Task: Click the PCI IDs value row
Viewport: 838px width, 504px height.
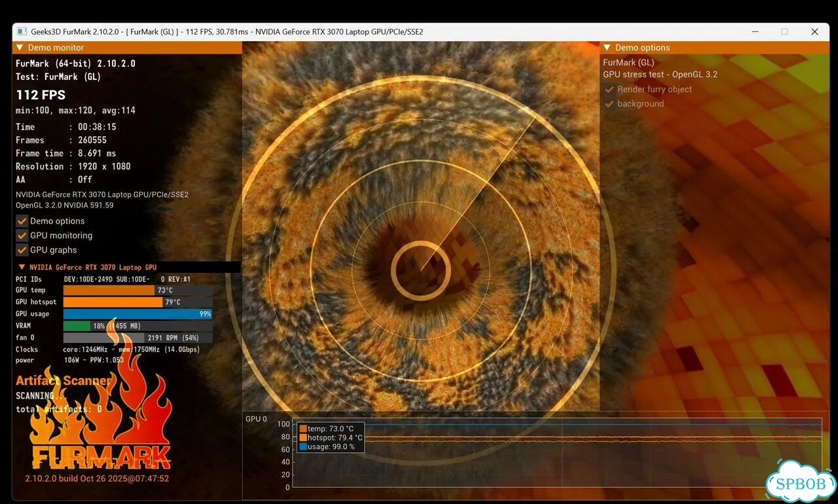Action: click(x=127, y=279)
